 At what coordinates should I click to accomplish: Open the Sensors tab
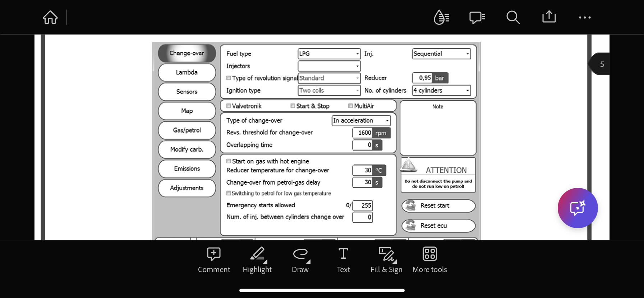[187, 92]
